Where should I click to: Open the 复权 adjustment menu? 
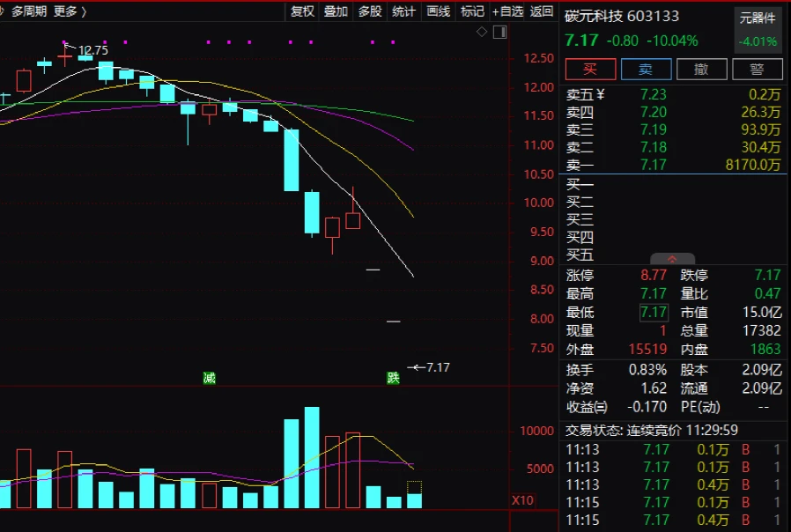[302, 11]
